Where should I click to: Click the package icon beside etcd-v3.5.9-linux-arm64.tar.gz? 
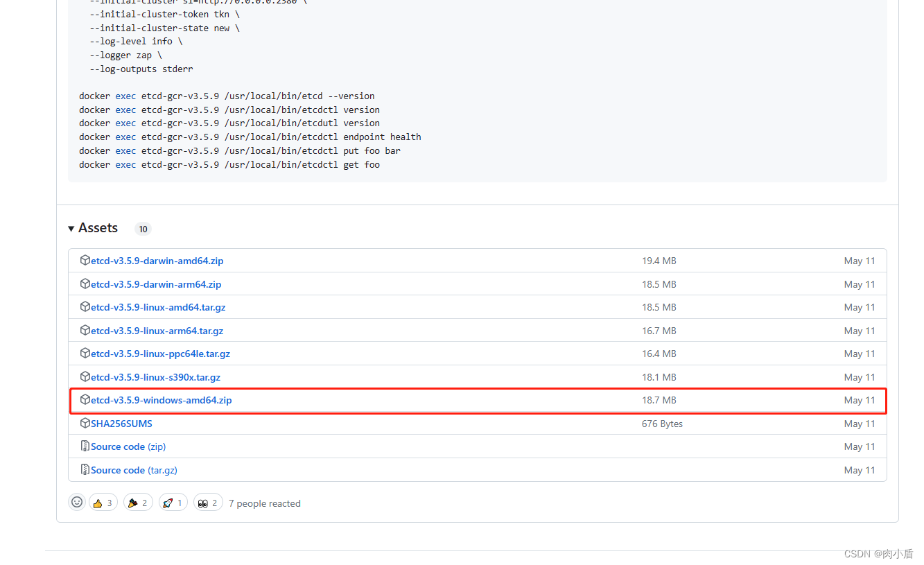[85, 330]
